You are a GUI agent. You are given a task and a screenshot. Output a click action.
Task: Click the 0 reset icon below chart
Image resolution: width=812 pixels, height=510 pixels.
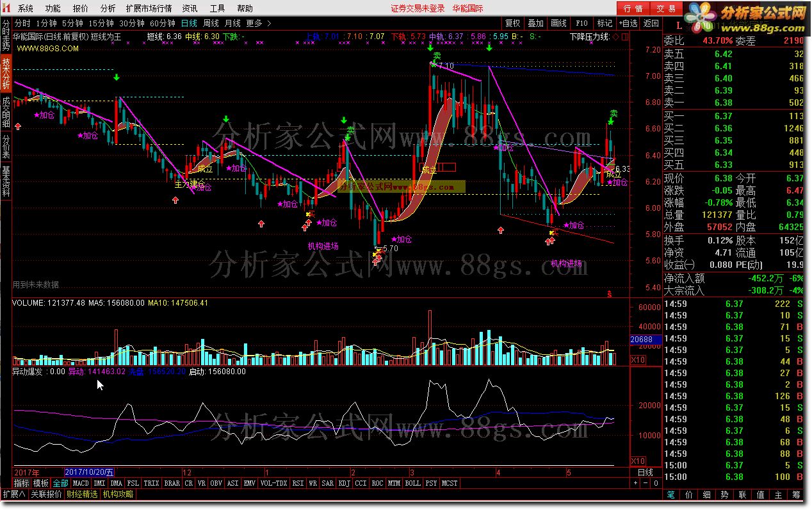656,482
